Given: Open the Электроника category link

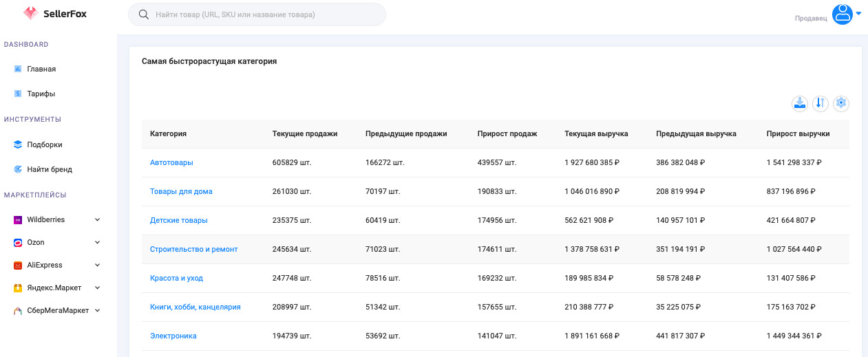Looking at the screenshot, I should pyautogui.click(x=173, y=336).
